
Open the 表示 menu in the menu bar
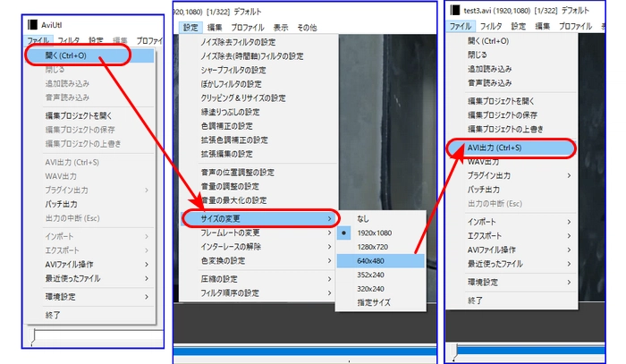click(x=279, y=27)
